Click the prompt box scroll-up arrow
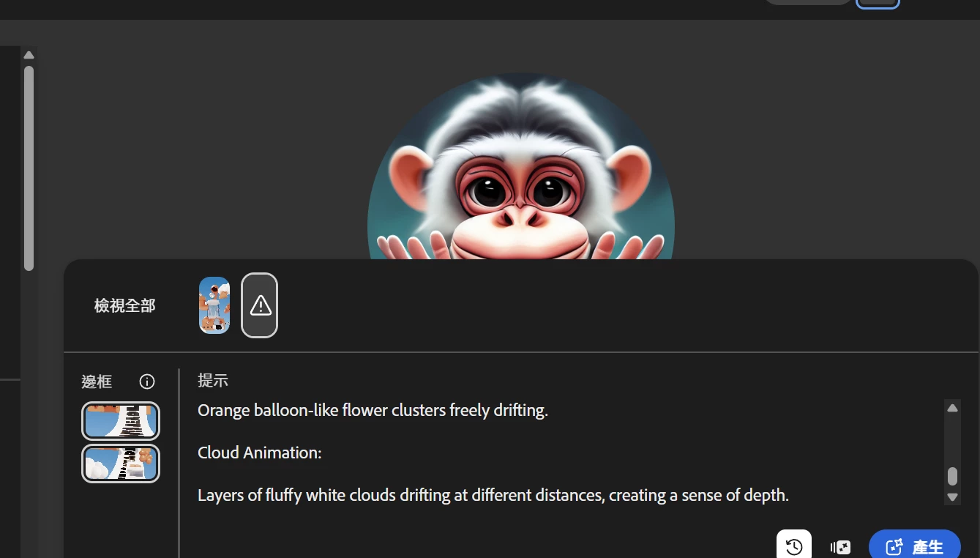Viewport: 980px width, 558px height. pyautogui.click(x=952, y=408)
